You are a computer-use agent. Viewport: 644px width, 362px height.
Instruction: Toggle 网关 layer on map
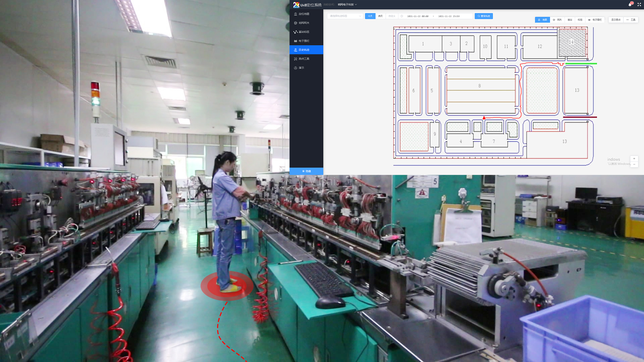[557, 20]
